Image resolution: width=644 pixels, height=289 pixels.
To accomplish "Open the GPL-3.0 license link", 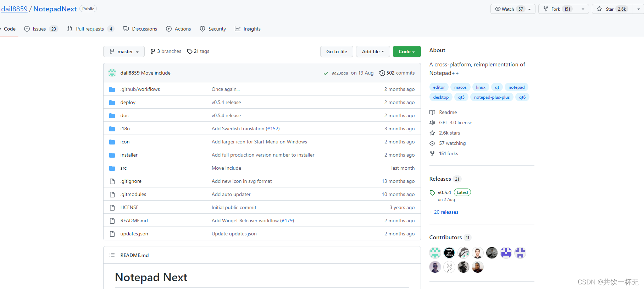I will [451, 122].
